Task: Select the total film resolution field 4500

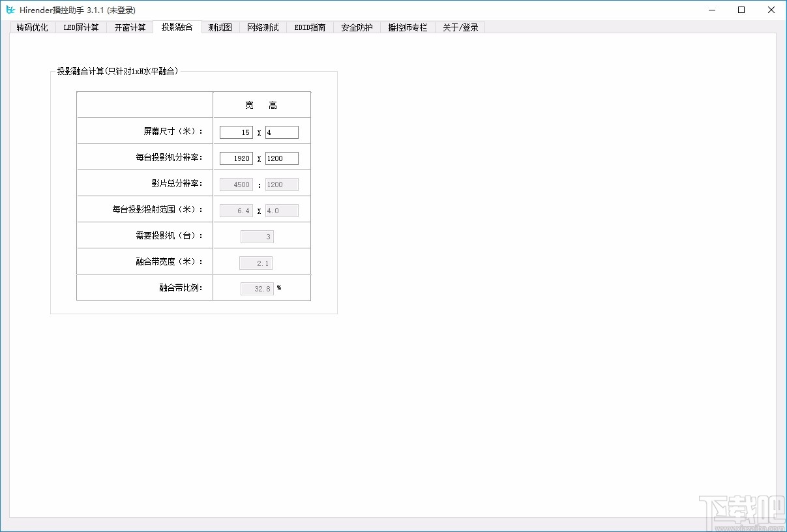Action: (236, 185)
